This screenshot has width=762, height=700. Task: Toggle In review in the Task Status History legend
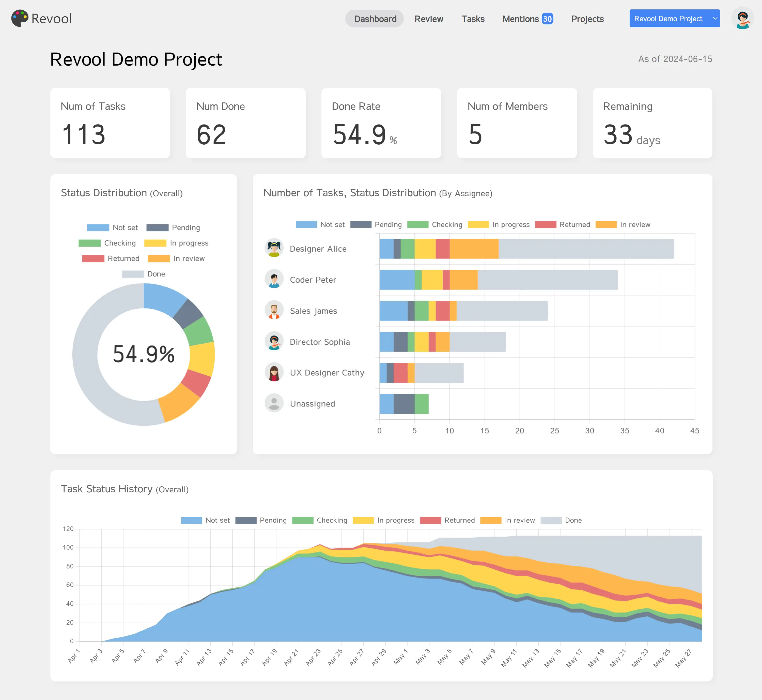point(507,521)
